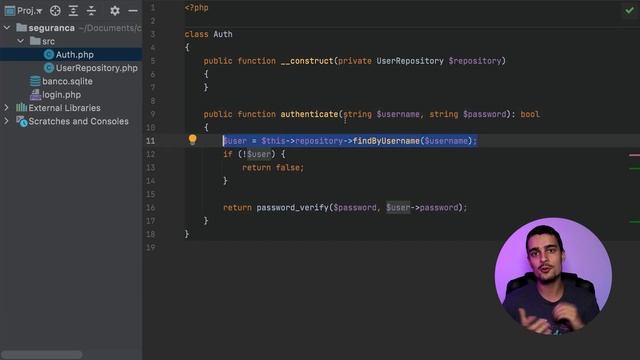Click the Expand All icon in Project panel
Screen dimensions: 640x360
click(73, 11)
